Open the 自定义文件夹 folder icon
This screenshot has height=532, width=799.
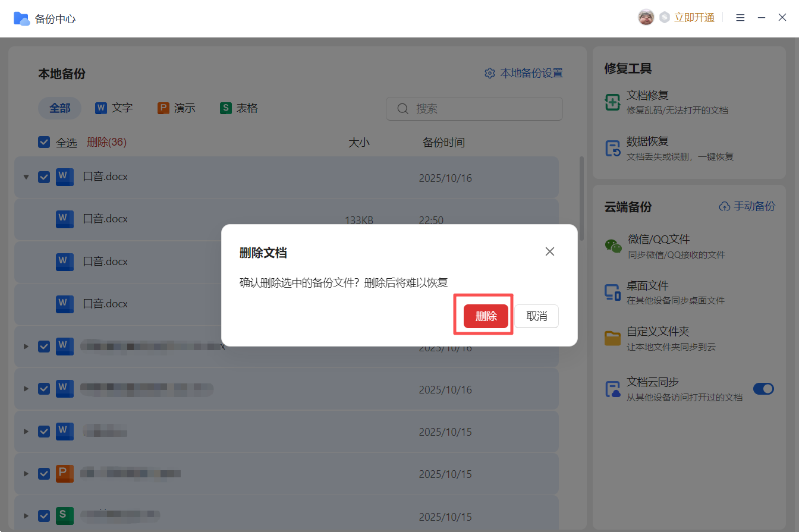[x=612, y=338]
